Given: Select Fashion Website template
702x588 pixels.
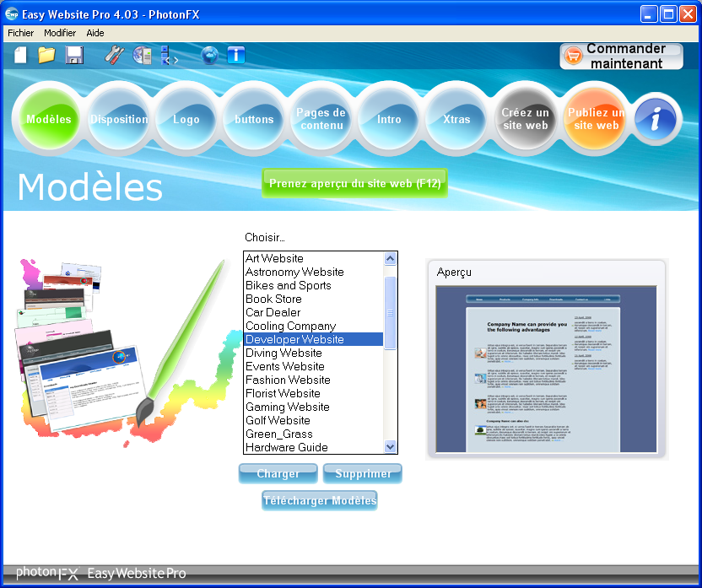Looking at the screenshot, I should click(313, 380).
